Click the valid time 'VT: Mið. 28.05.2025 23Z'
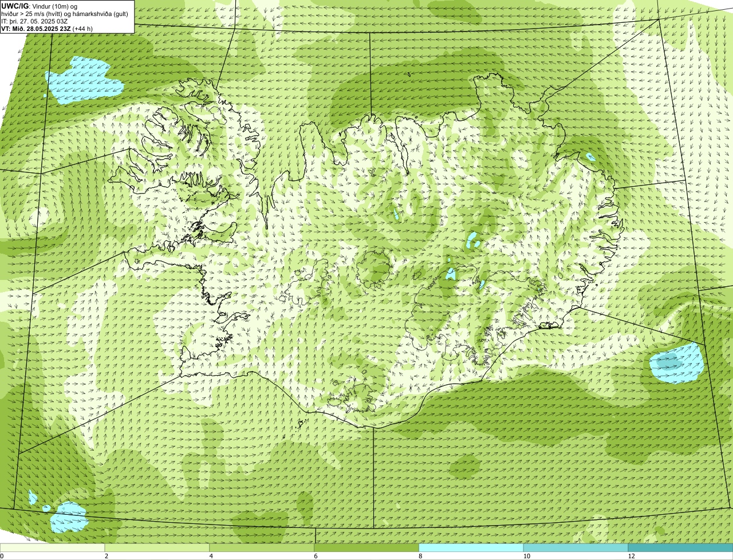This screenshot has height=560, width=733. pos(36,29)
